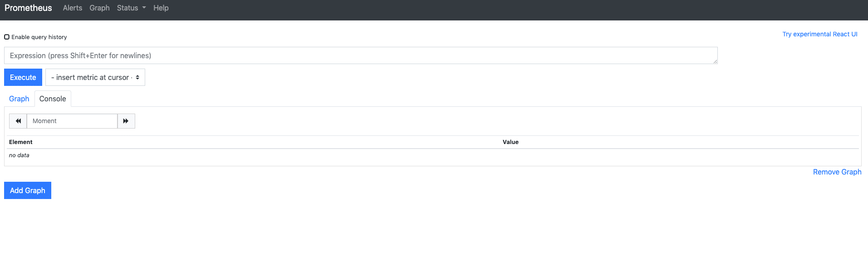Grab the expression box resize handle
Viewport: 868px width, 259px height.
click(x=715, y=61)
